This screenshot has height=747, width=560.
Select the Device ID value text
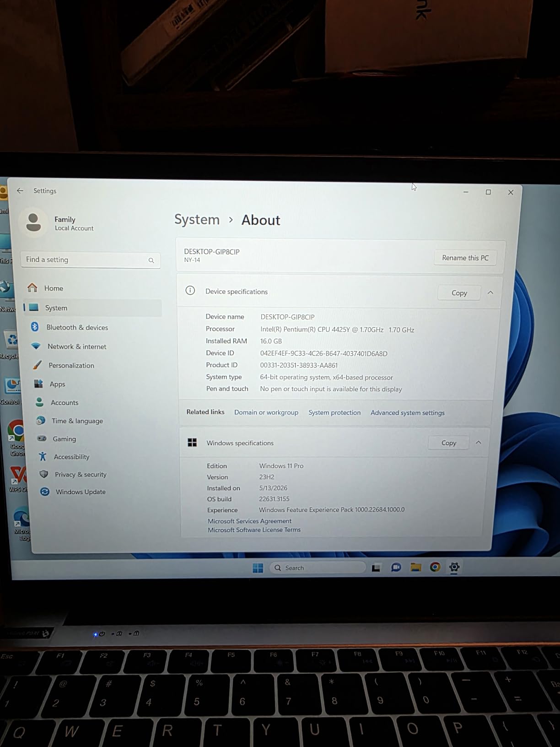[x=323, y=353]
